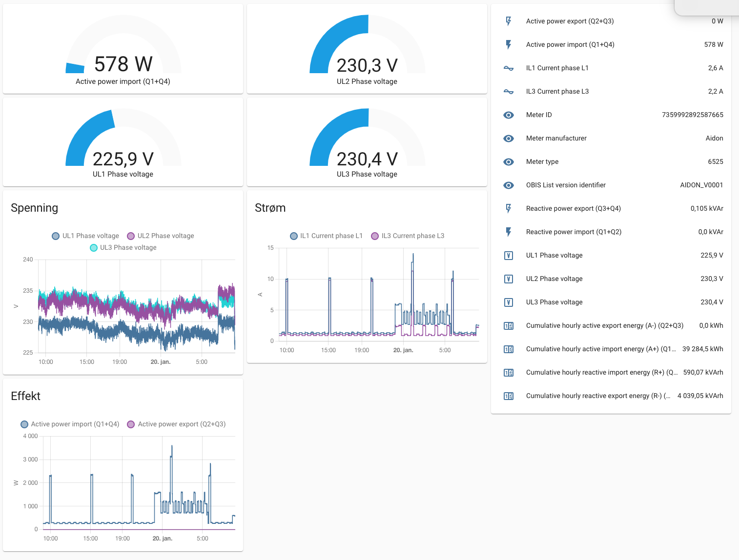Click the IL1 Current phase L1 wave icon

509,68
